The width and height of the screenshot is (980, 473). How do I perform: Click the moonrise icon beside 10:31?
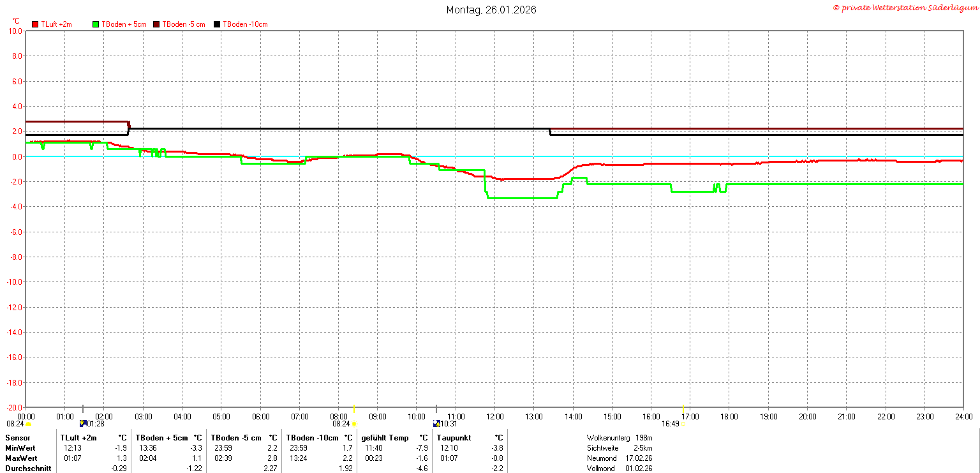click(436, 423)
